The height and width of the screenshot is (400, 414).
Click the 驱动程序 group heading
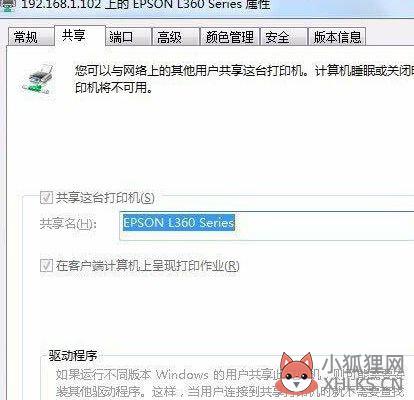[73, 356]
